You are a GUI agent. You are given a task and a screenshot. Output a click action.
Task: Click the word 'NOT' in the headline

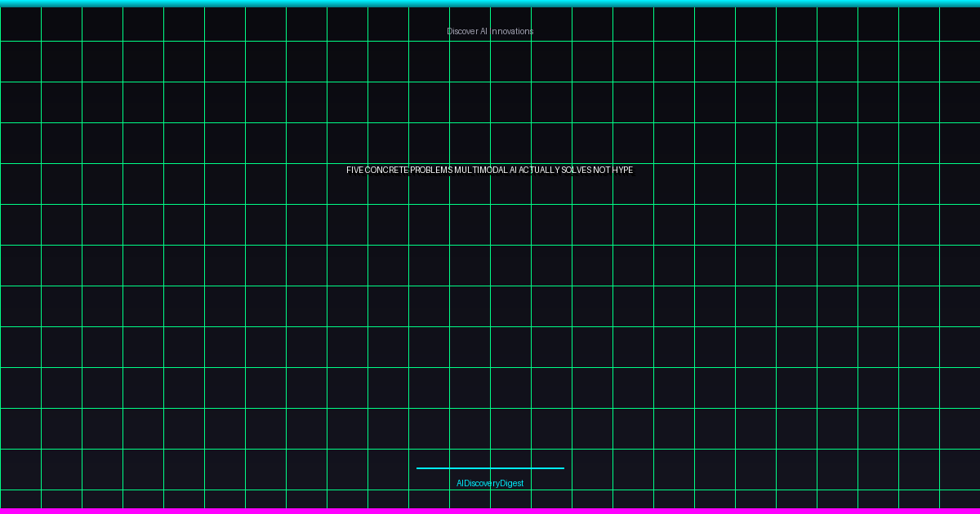[602, 171]
